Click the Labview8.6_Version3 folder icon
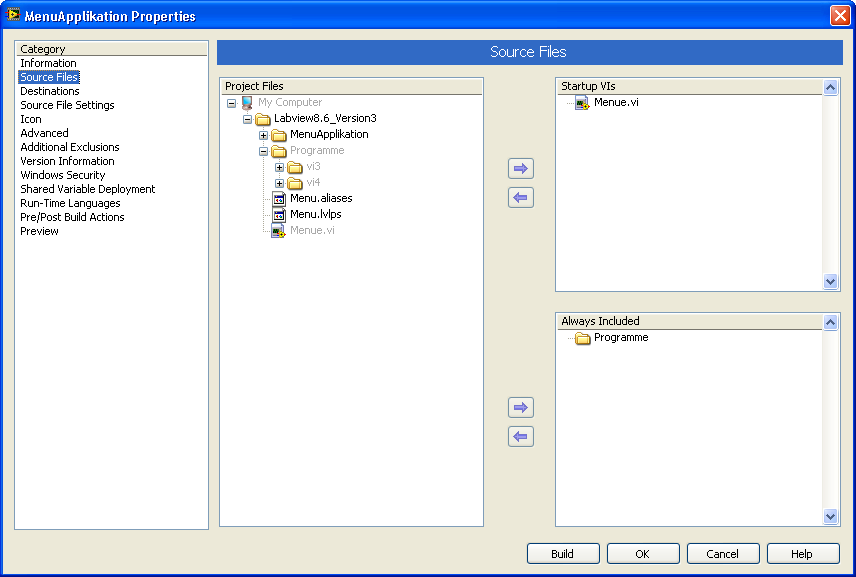The image size is (856, 577). pos(263,119)
